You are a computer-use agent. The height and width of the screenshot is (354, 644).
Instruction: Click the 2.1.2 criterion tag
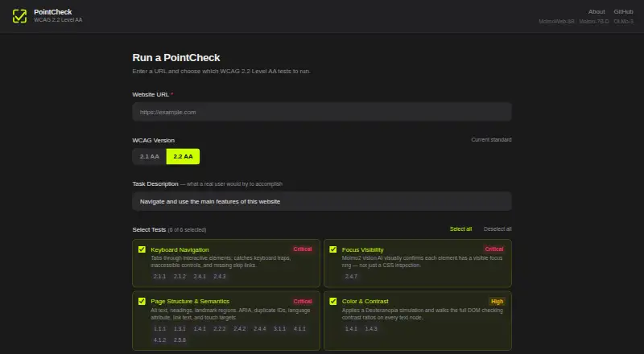click(x=180, y=277)
